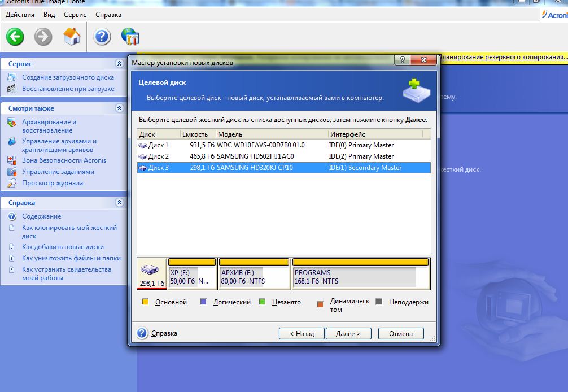
Task: Collapse the Сервис sidebar panel
Action: point(119,64)
